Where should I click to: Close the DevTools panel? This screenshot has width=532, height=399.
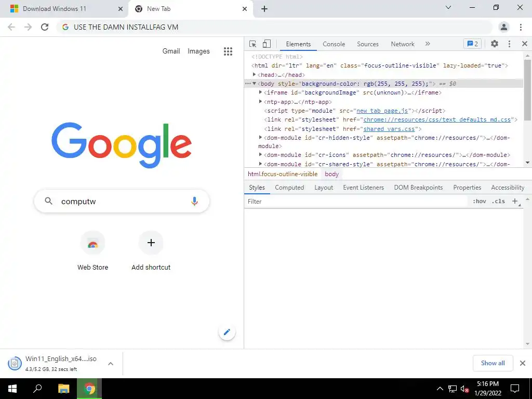click(525, 44)
